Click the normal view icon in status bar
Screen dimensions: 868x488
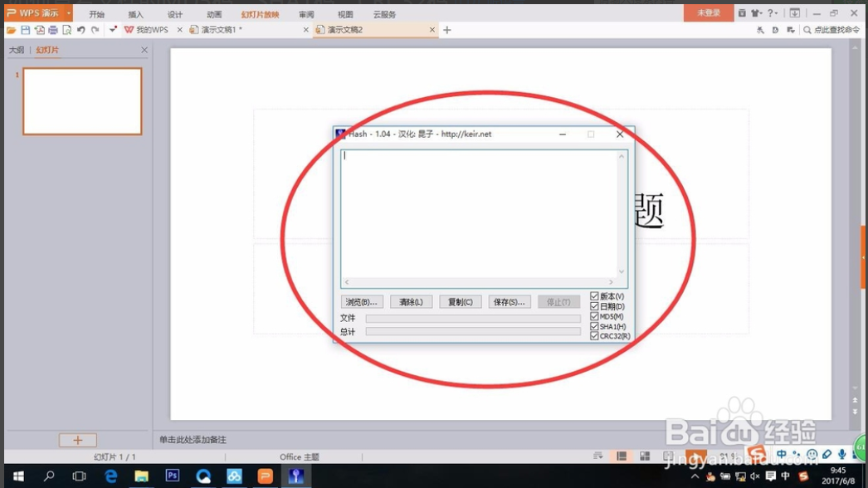coord(622,456)
